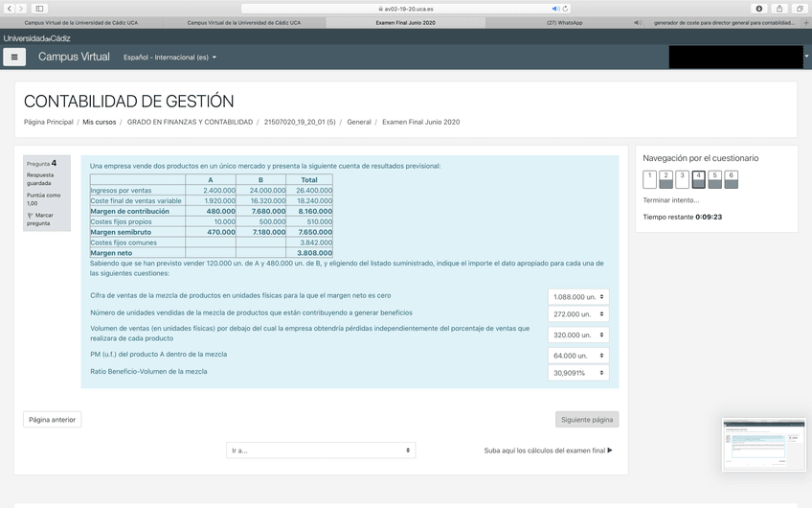Click the Página anterior button

pyautogui.click(x=52, y=420)
